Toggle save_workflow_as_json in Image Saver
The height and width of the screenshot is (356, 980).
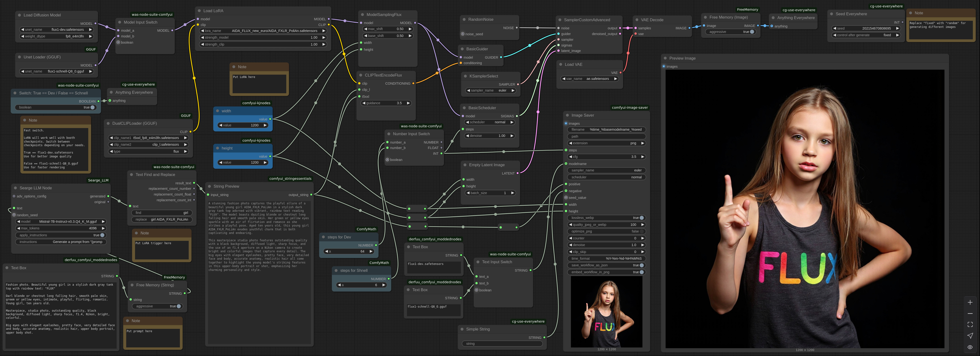[x=606, y=265]
